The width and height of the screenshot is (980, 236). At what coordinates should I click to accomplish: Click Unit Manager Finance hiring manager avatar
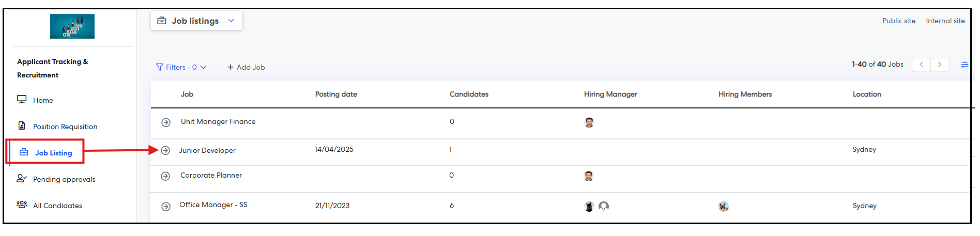pyautogui.click(x=589, y=122)
